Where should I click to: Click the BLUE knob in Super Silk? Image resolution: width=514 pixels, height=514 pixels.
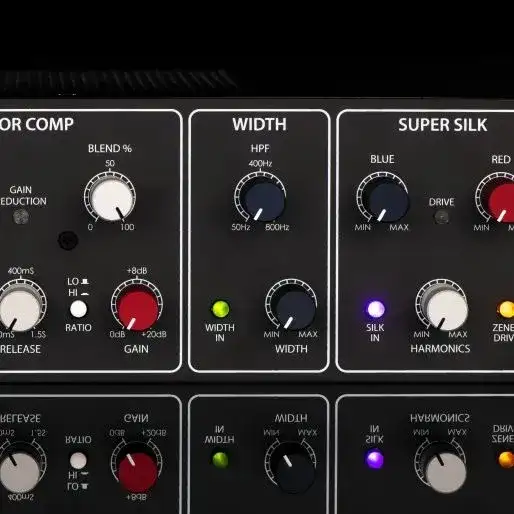pos(387,200)
